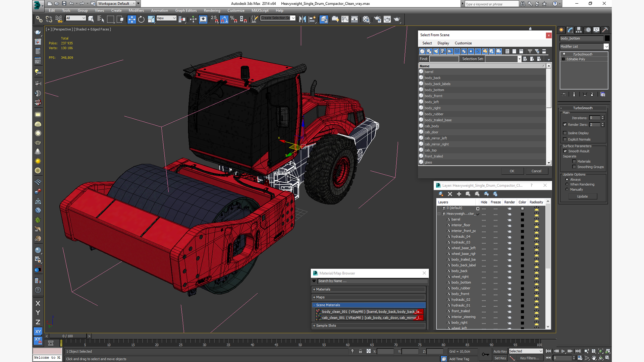Toggle the Explicit Normals checkbox
Viewport: 644px width, 362px height.
[565, 139]
